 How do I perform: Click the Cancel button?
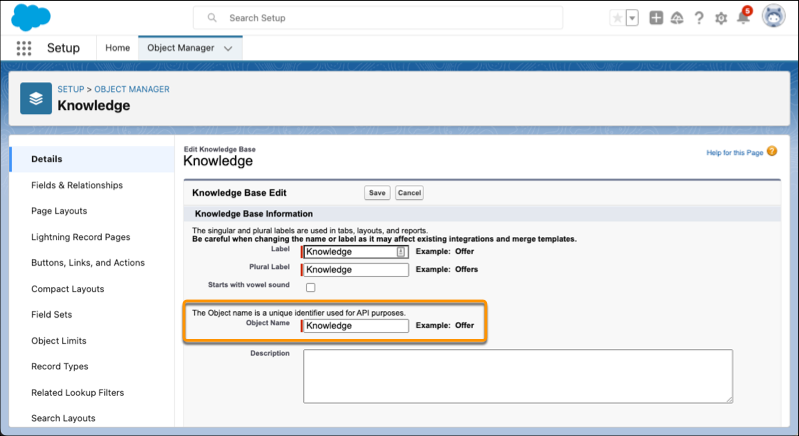[x=409, y=193]
